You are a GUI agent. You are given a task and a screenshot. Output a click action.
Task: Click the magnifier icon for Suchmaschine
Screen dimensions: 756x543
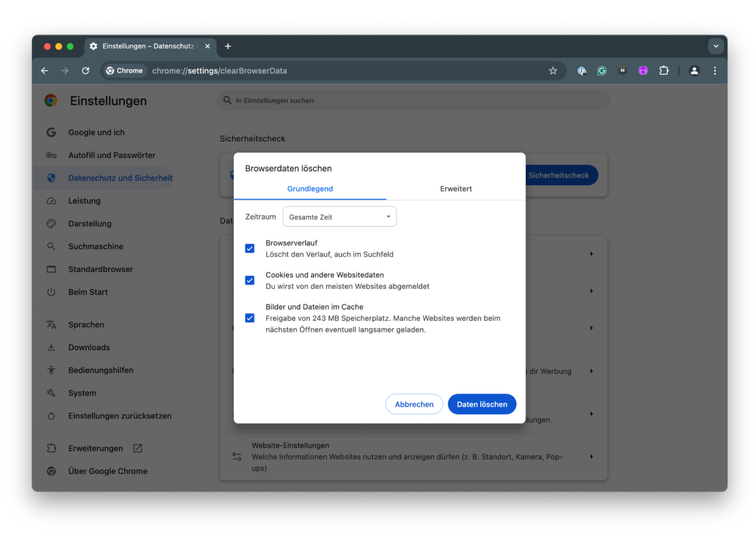pyautogui.click(x=51, y=246)
